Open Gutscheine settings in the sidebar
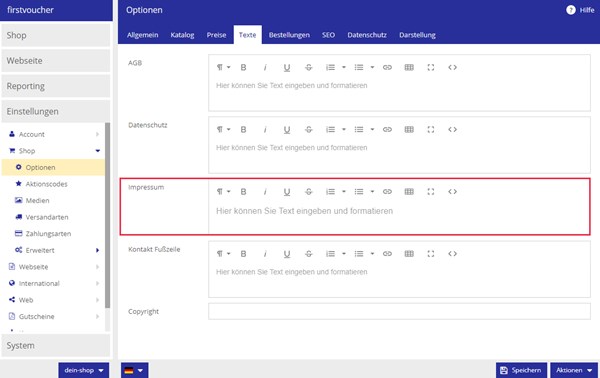 tap(54, 316)
